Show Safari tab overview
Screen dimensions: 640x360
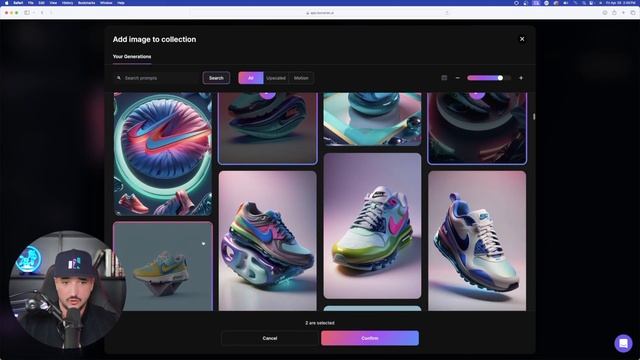click(x=633, y=13)
